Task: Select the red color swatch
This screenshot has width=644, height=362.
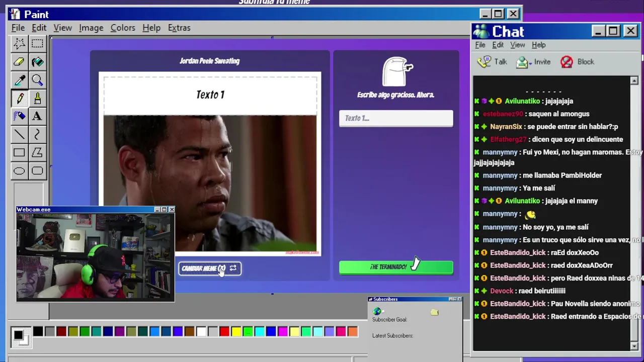Action: pos(224,331)
